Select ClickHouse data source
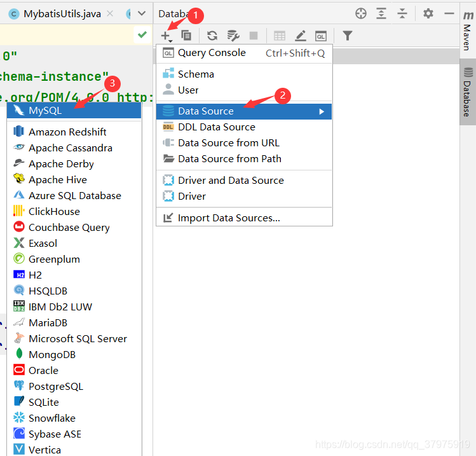The image size is (476, 456). coord(74,212)
